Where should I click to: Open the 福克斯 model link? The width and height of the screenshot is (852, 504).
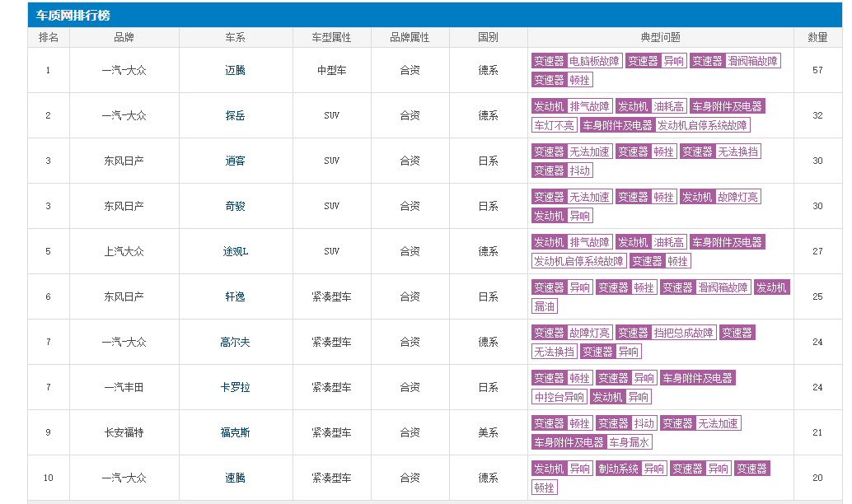click(x=235, y=433)
